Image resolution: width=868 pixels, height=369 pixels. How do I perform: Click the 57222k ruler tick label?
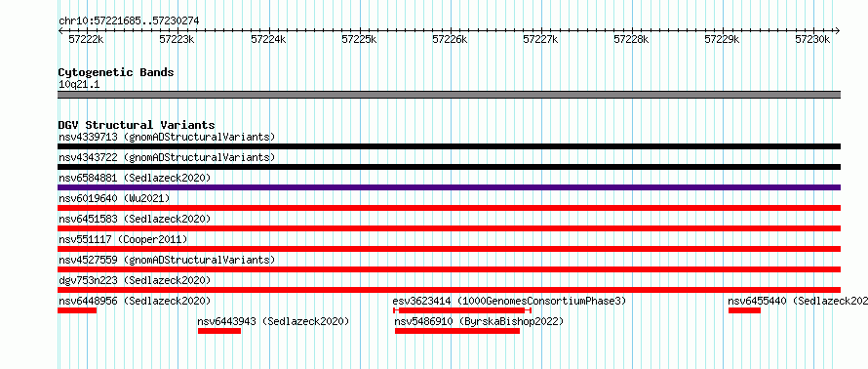point(86,39)
